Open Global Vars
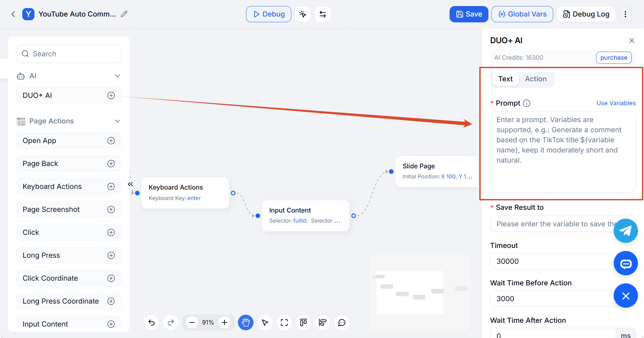Viewport: 644px width, 338px height. (522, 14)
